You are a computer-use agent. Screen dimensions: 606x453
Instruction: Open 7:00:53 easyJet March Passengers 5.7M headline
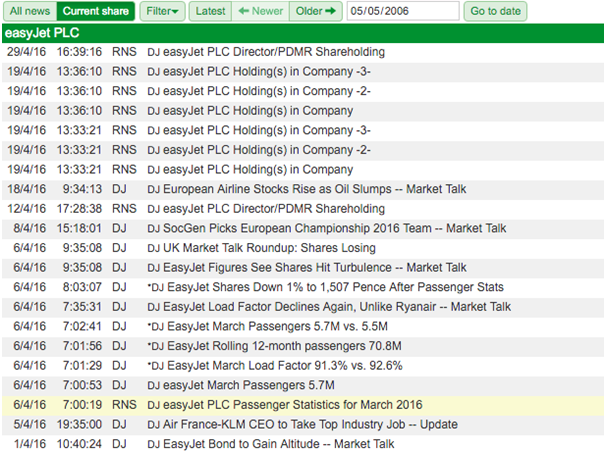(x=241, y=385)
